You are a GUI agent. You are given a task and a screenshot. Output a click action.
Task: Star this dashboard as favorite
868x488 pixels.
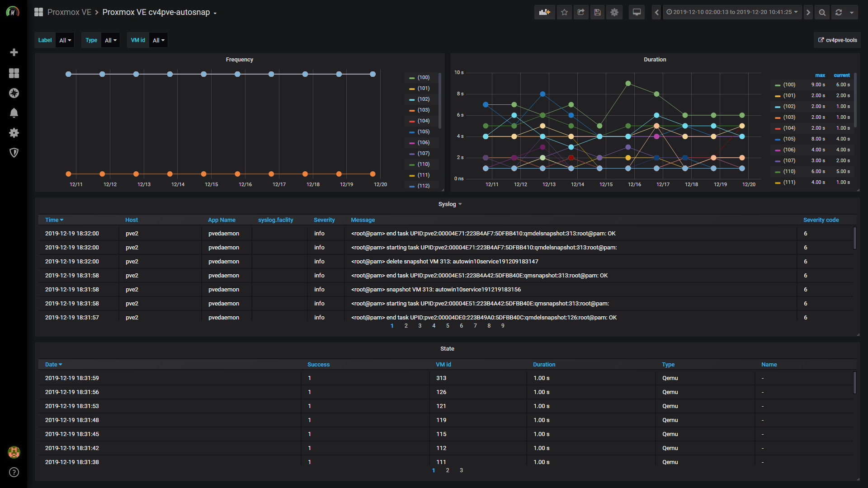564,12
